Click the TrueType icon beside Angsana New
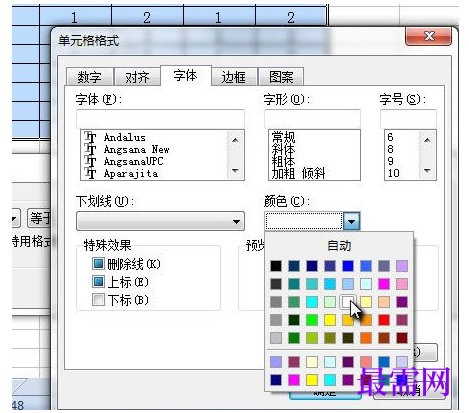The height and width of the screenshot is (413, 469). [x=90, y=149]
